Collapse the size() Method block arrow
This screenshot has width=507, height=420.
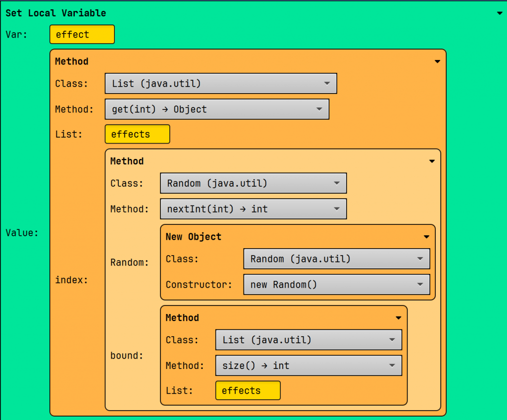pyautogui.click(x=399, y=318)
